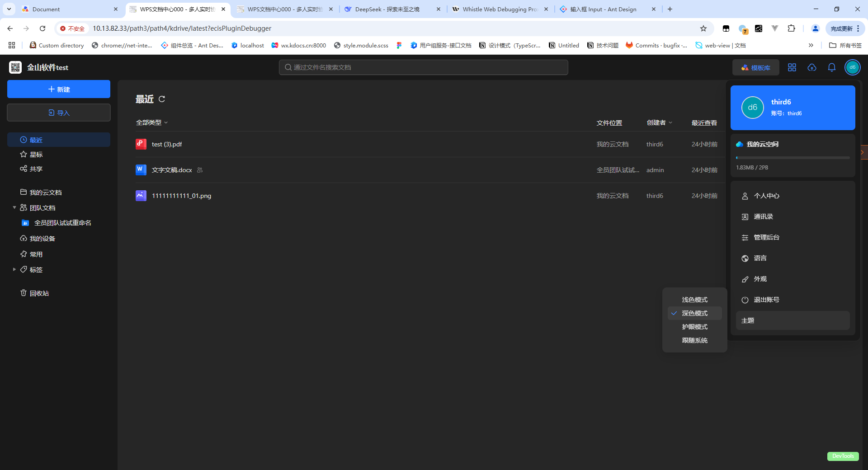Click the shared people icon beside 文字文稿.docx

(200, 170)
